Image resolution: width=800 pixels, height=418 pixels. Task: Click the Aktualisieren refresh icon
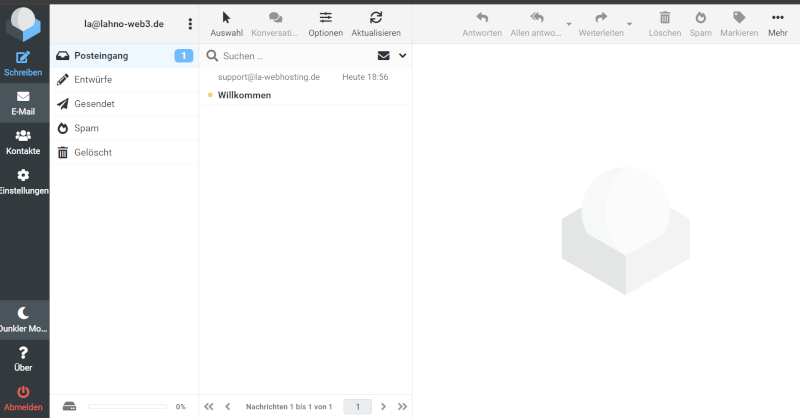pyautogui.click(x=376, y=17)
